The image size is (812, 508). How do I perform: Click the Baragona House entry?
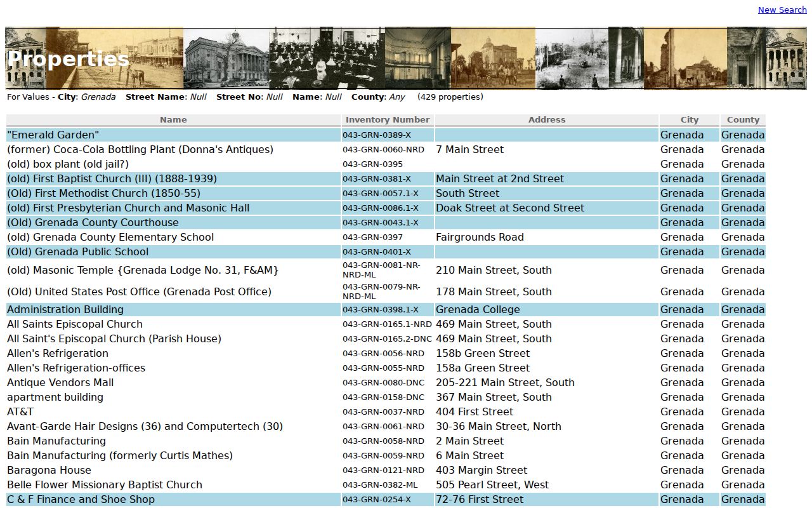pyautogui.click(x=49, y=470)
